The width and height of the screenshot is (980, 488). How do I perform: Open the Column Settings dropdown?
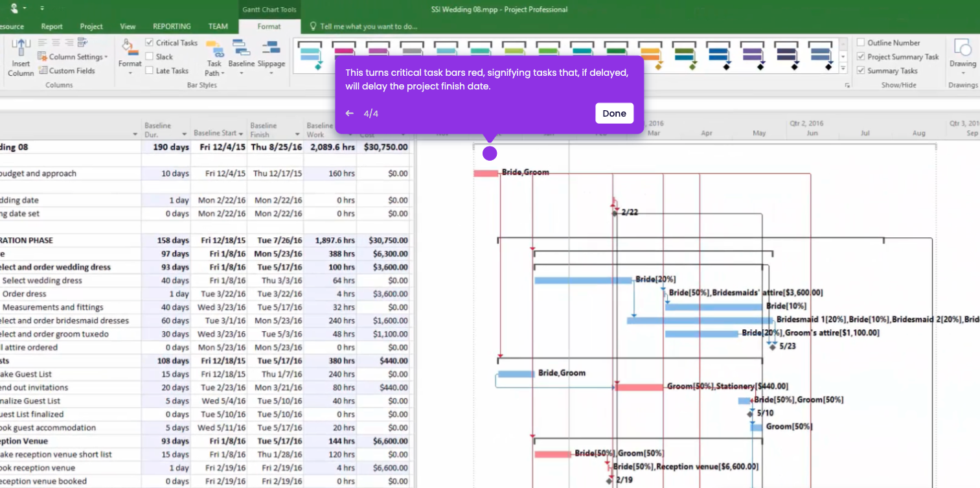[73, 57]
